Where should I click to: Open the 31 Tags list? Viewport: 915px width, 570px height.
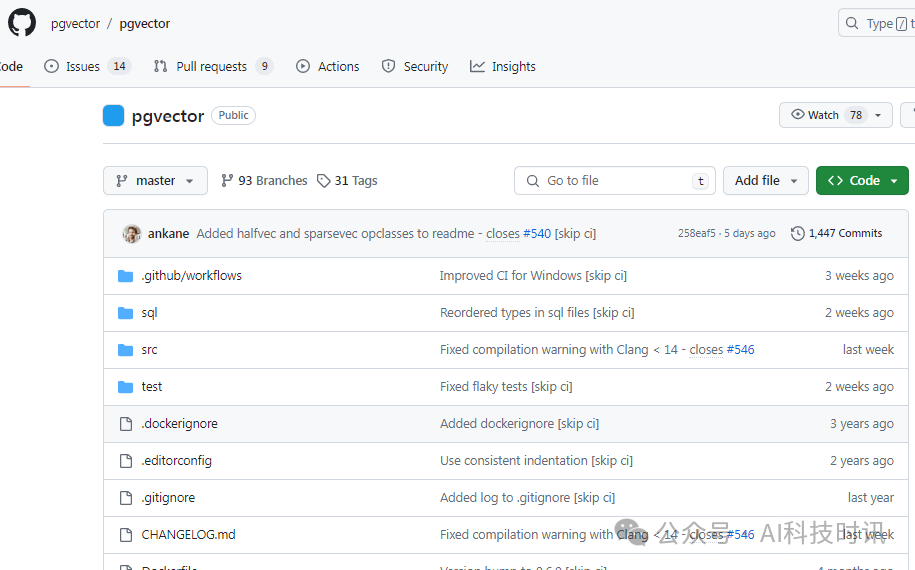pyautogui.click(x=347, y=181)
